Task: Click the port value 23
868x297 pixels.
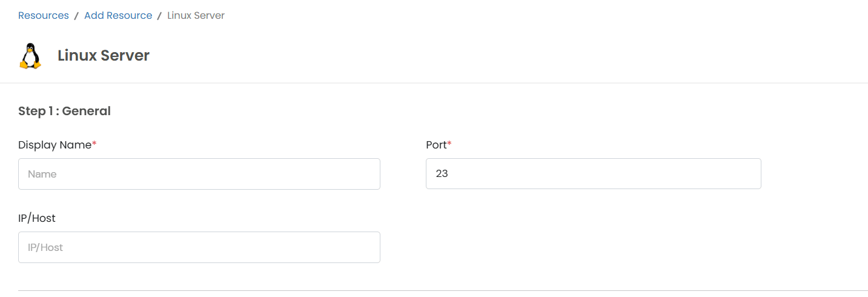Action: coord(442,174)
